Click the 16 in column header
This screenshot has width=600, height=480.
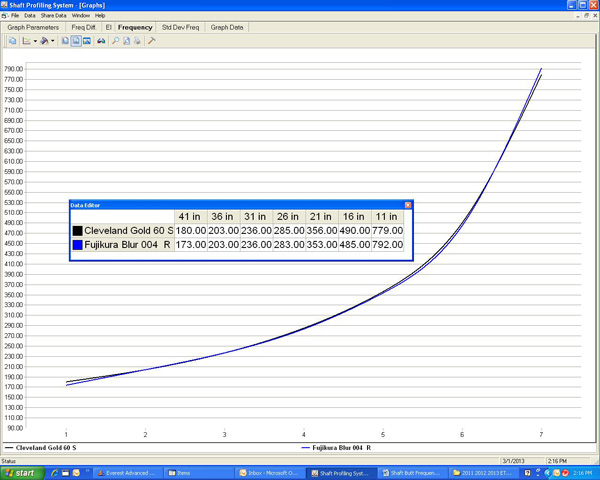point(354,217)
